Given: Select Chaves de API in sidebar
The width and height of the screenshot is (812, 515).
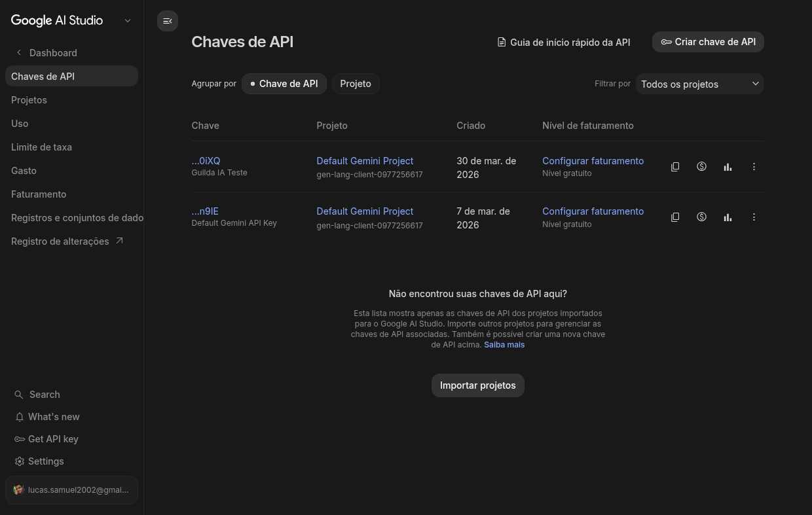Looking at the screenshot, I should 71,76.
